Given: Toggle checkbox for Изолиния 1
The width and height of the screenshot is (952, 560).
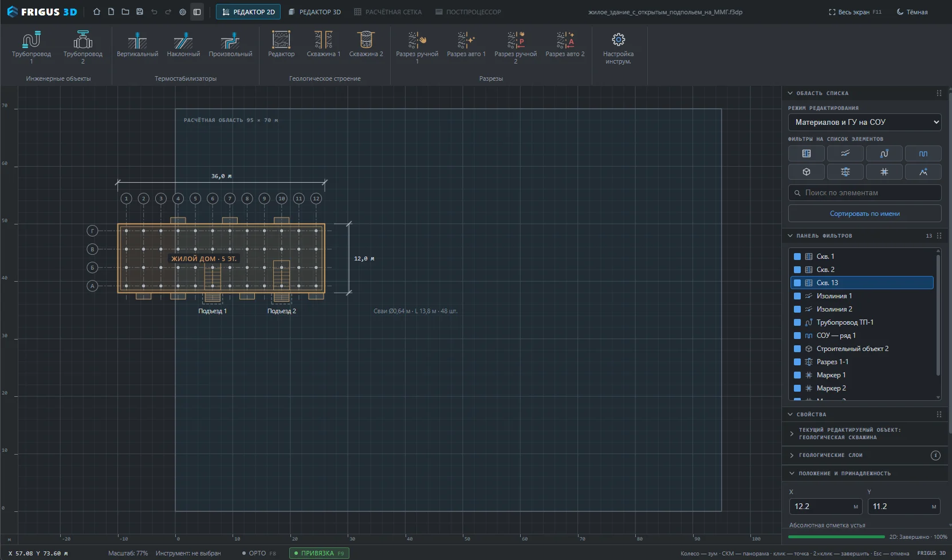Looking at the screenshot, I should [797, 296].
